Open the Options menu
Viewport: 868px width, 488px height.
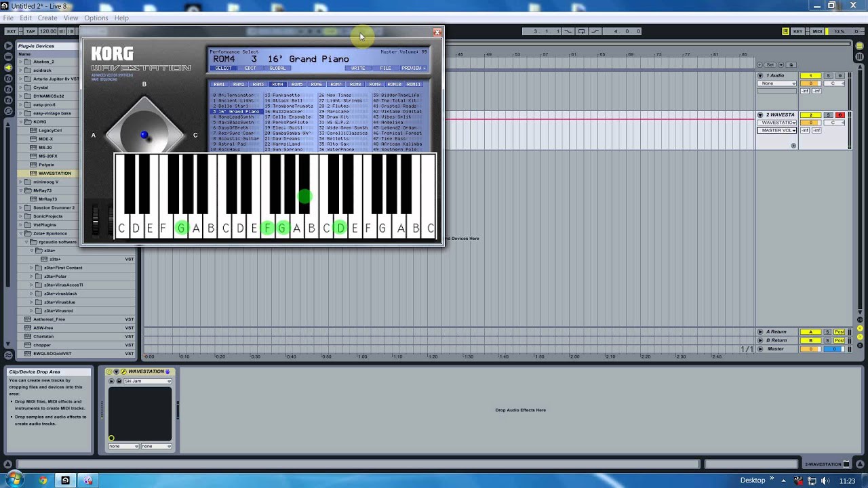pyautogui.click(x=96, y=18)
